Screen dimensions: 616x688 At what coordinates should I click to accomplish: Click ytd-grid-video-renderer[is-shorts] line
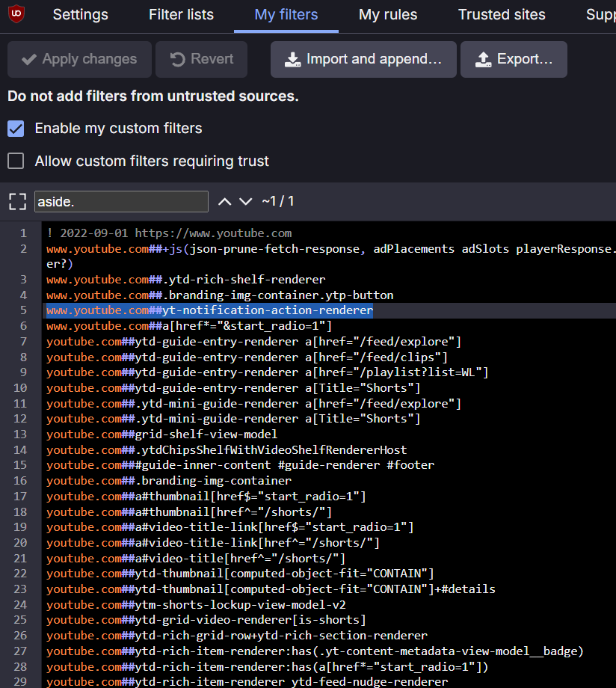coord(206,619)
